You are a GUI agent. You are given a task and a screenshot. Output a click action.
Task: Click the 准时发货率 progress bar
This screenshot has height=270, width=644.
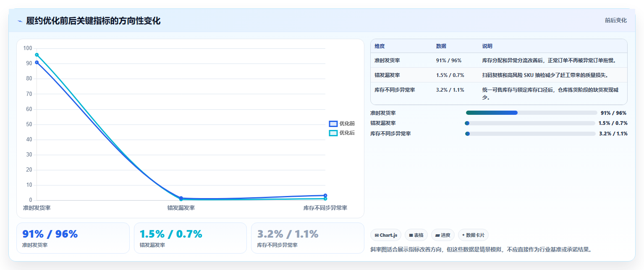click(531, 113)
